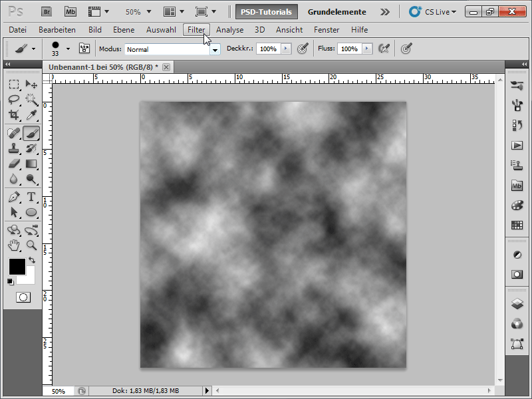Open the Paths panel icon
The image size is (532, 399).
517,344
